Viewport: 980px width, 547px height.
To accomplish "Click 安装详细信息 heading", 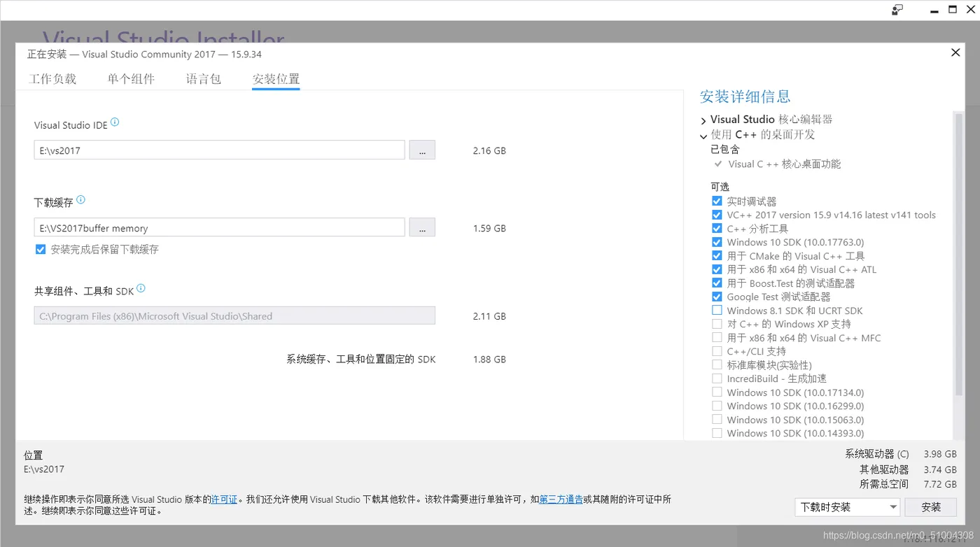I will coord(745,97).
